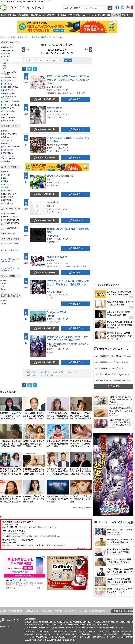Open re:evergreen album cover thumbnail

(37, 115)
